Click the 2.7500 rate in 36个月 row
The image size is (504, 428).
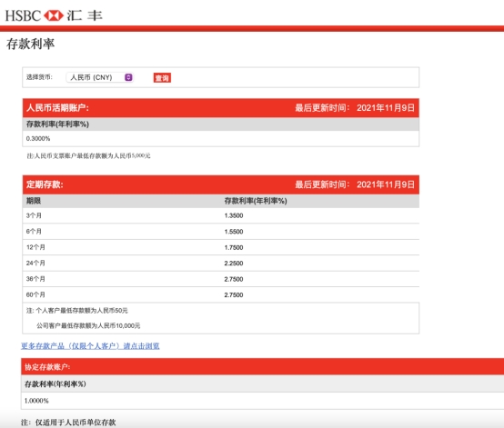tap(234, 279)
